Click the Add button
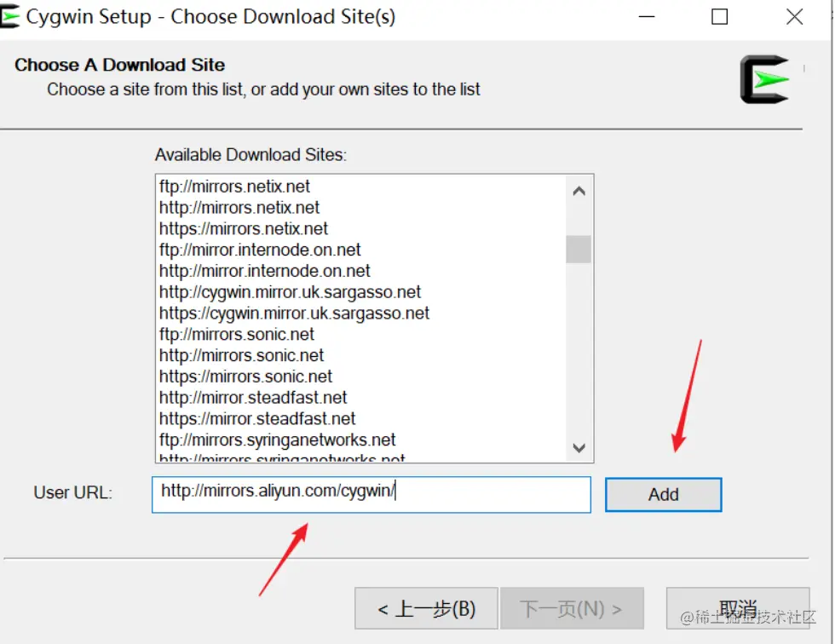 [663, 494]
